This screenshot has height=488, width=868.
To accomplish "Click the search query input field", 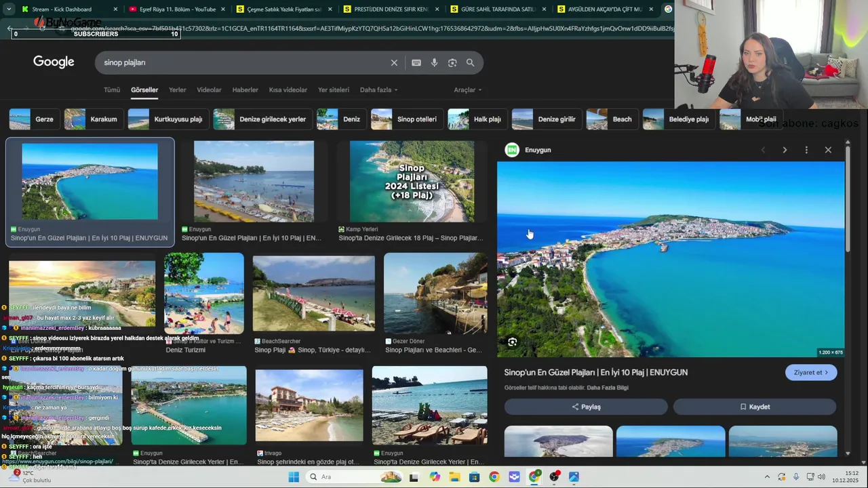I will tap(244, 62).
